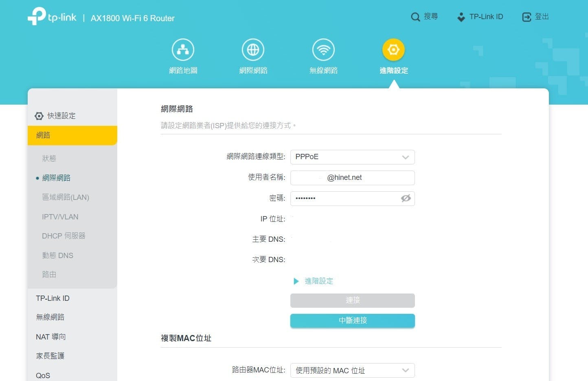Viewport: 588px width, 381px height.
Task: Click the TP-Link ID header icon
Action: (461, 17)
